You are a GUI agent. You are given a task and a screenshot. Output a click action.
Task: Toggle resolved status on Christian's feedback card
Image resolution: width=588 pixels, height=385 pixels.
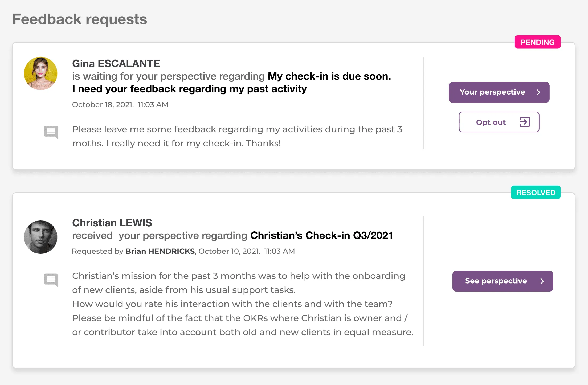[x=535, y=192]
